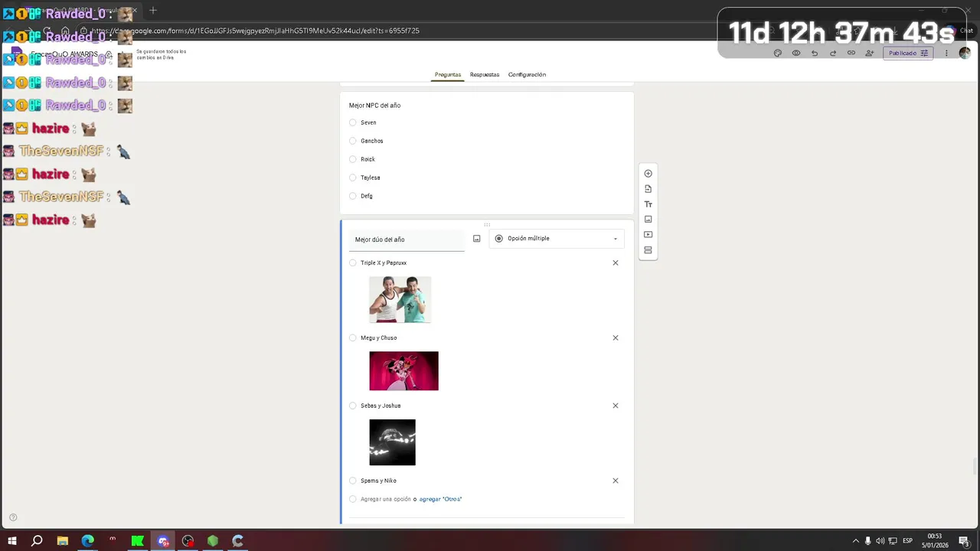The width and height of the screenshot is (980, 551).
Task: Remove the option Triple X y Peproxx
Action: tap(615, 262)
